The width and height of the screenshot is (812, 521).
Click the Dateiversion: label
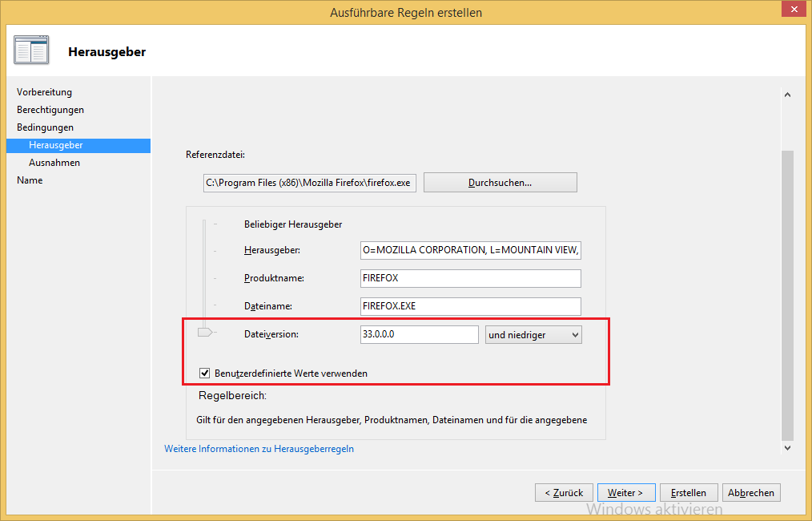[x=271, y=334]
